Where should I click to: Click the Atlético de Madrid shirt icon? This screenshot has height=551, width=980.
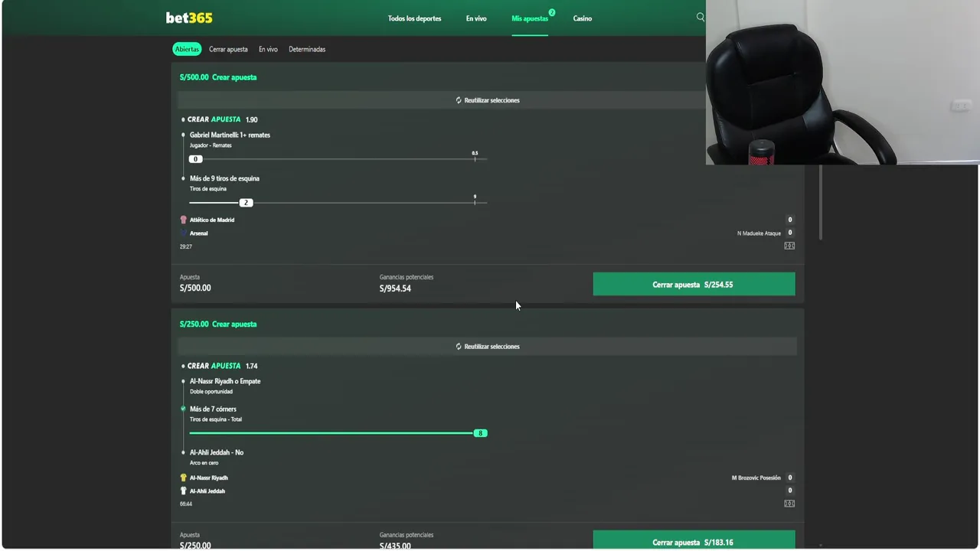click(183, 220)
